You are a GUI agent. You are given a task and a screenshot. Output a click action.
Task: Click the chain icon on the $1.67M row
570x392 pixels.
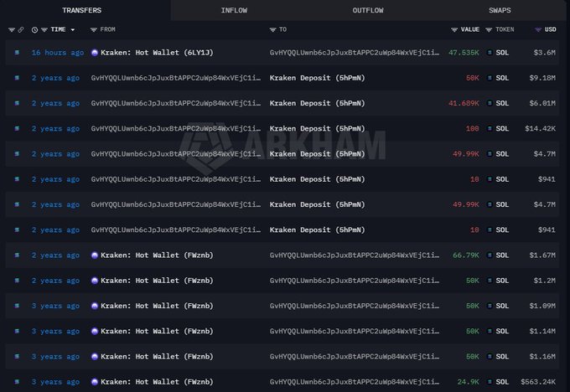pyautogui.click(x=17, y=255)
